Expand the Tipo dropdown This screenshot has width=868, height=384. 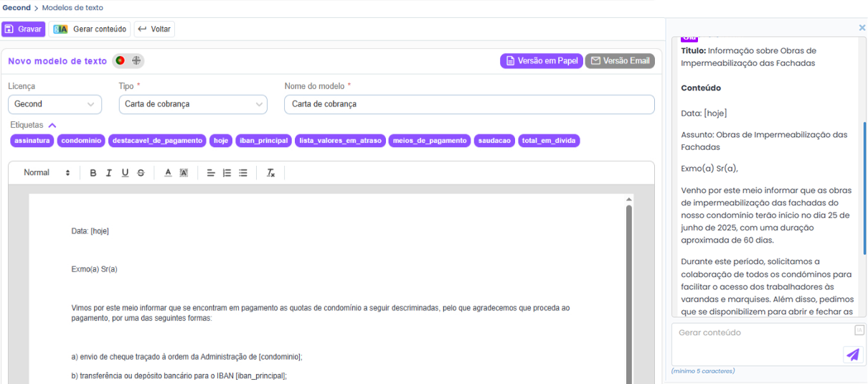click(x=192, y=104)
